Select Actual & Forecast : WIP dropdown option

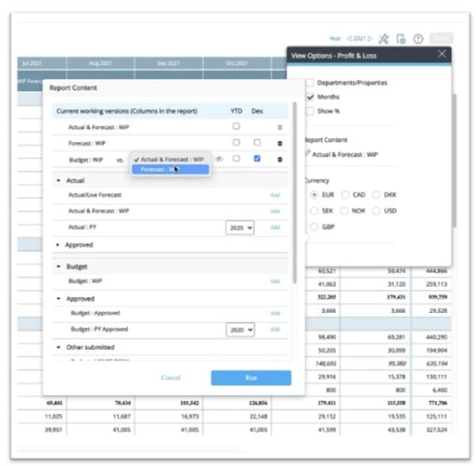click(x=171, y=159)
